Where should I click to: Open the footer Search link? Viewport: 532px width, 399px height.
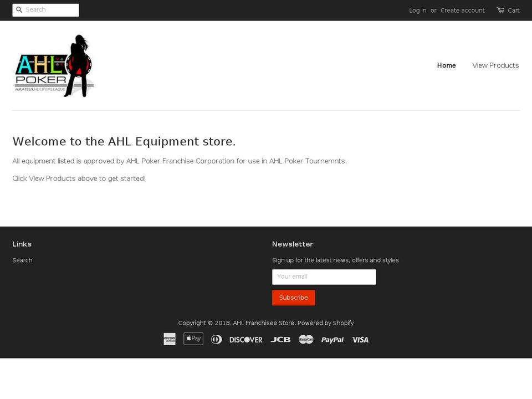[x=22, y=260]
